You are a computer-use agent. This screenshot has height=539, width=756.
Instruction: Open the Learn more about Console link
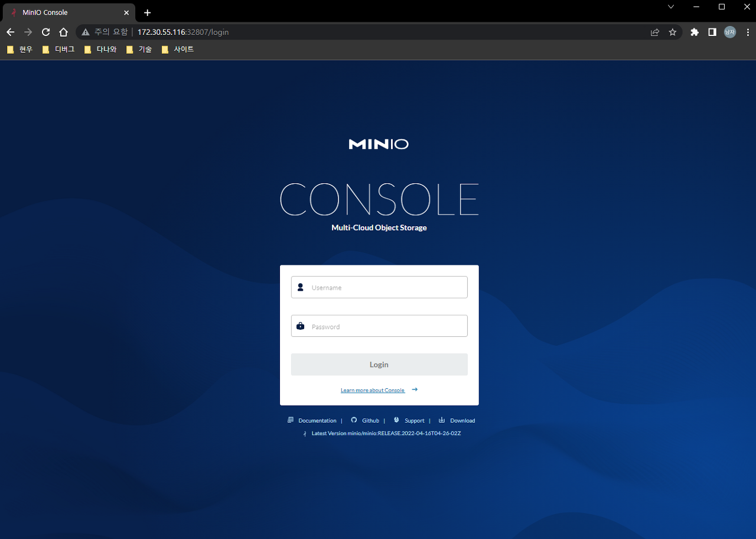click(373, 390)
